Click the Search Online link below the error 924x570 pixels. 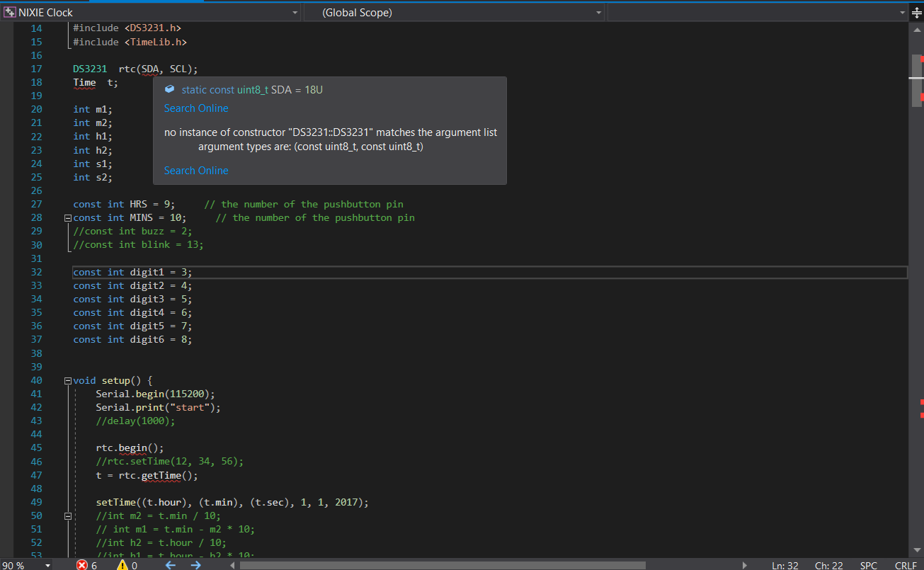pos(196,171)
